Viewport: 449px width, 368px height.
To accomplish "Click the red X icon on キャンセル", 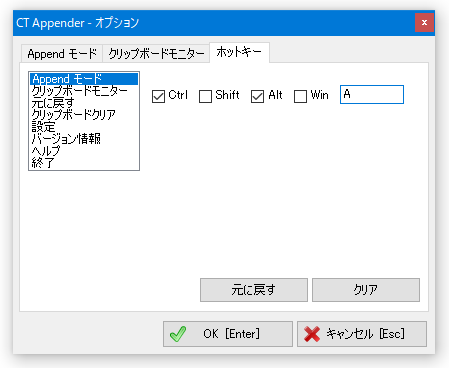I will 312,334.
